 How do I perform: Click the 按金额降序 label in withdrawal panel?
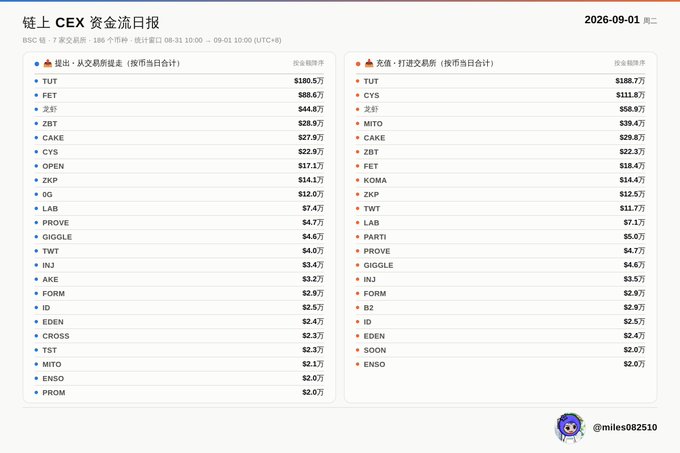click(x=308, y=63)
